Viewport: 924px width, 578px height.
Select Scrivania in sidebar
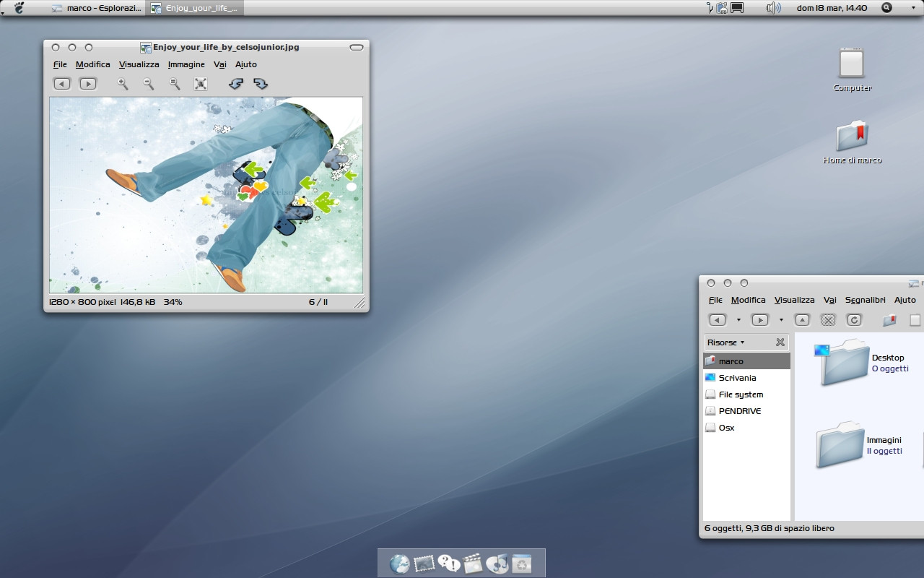point(747,378)
